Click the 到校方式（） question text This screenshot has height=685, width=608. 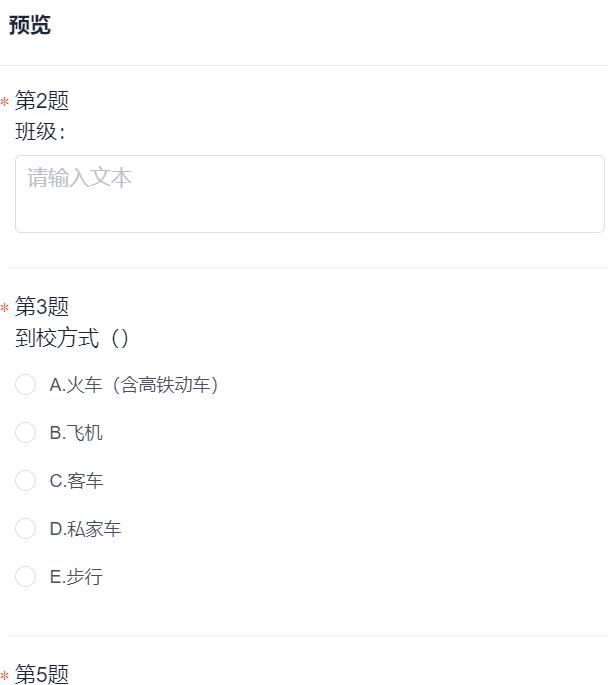(73, 338)
